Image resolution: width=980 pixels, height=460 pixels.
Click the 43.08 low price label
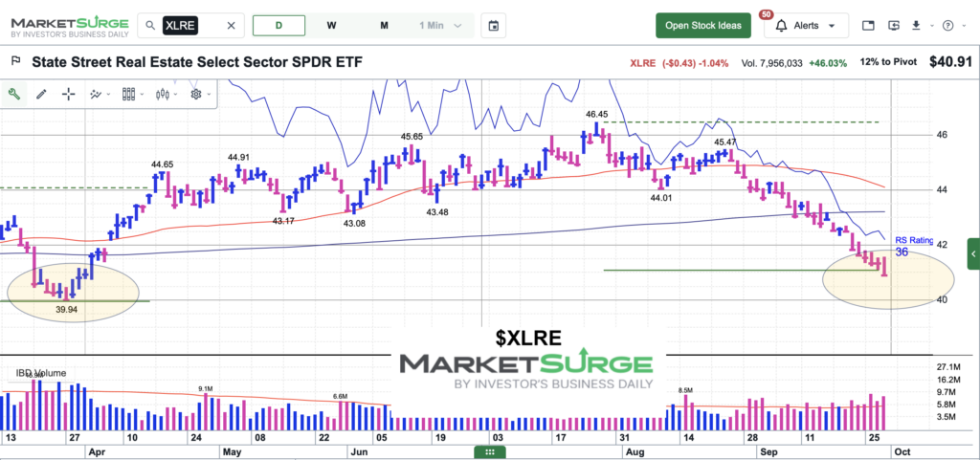pos(354,222)
